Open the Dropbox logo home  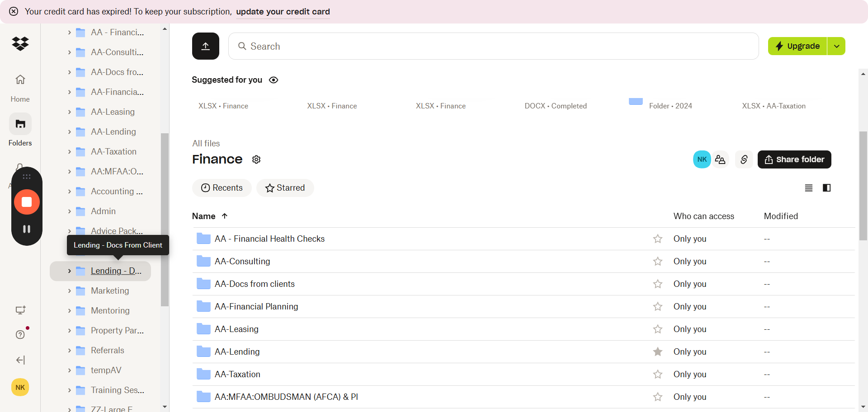point(20,43)
